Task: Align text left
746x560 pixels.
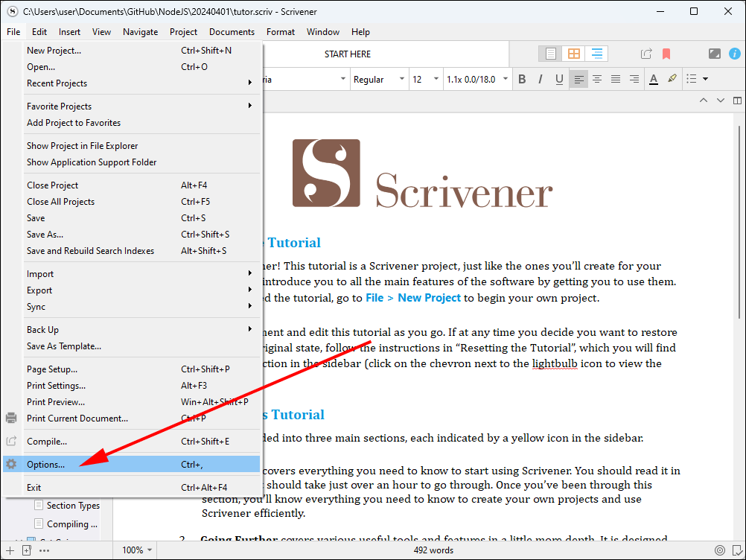Action: pyautogui.click(x=578, y=79)
